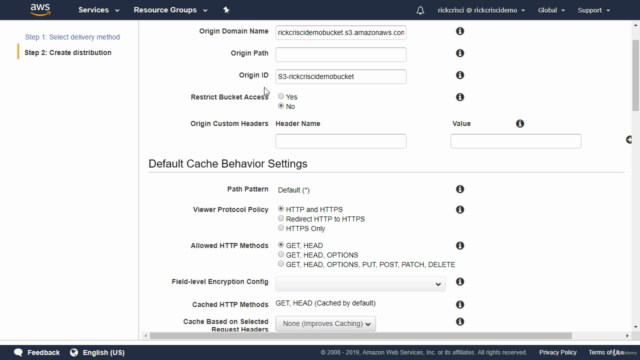Click the horizontal scrollbar thumb
Screen dimensions: 640x360
coord(361,336)
